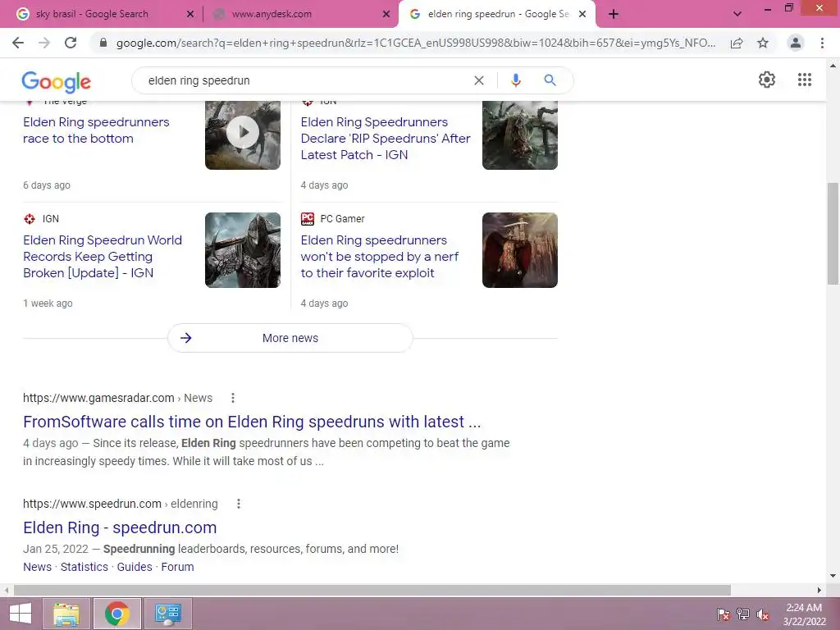Screen dimensions: 840x630
Task: Open PC Gamer nerf exploit article
Action: 380,257
